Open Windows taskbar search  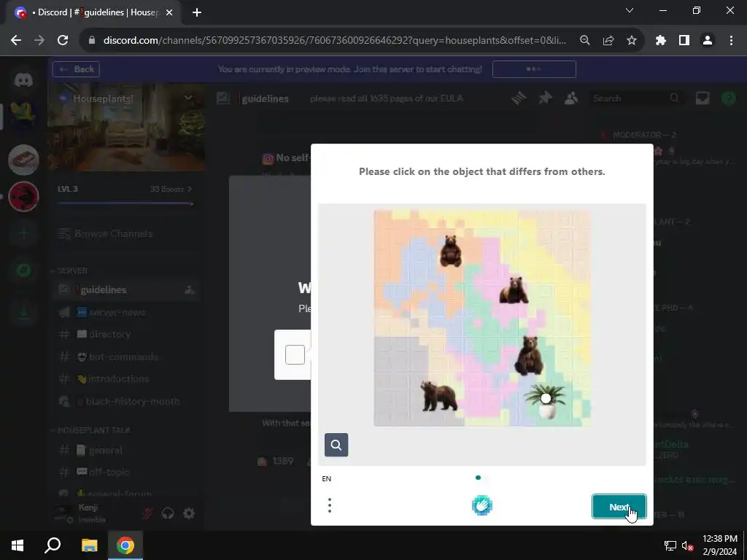53,545
